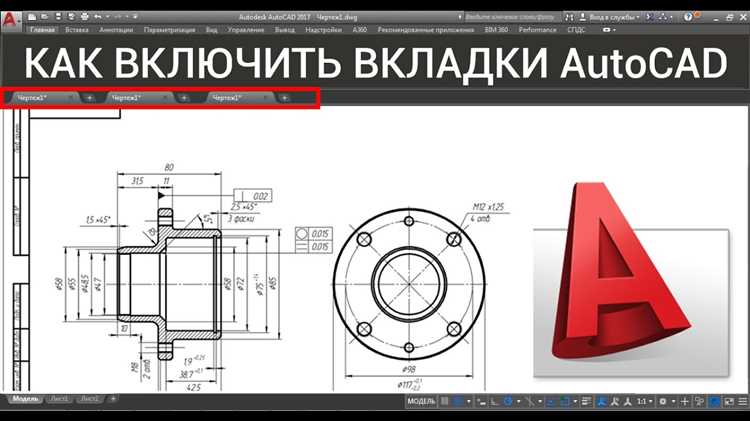Open the Undo history dropdown arrow
This screenshot has width=750, height=421.
[x=108, y=17]
